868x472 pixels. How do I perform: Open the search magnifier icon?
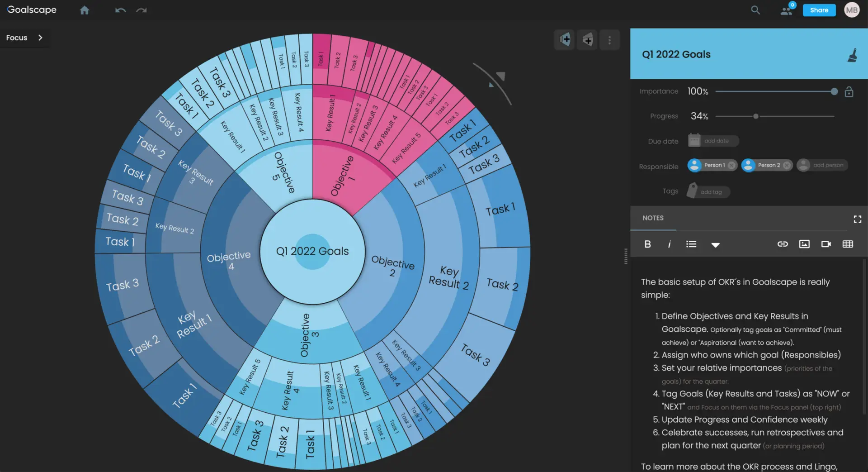point(755,10)
